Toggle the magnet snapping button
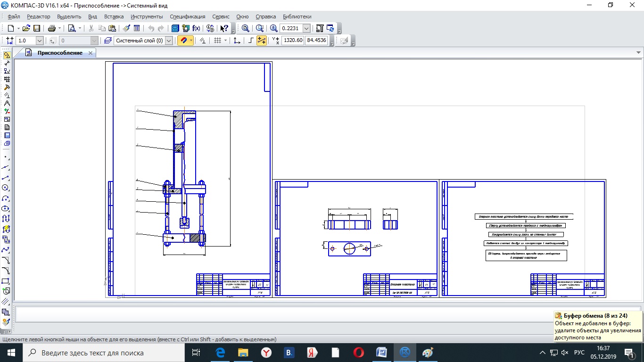The image size is (644, 362). [183, 41]
